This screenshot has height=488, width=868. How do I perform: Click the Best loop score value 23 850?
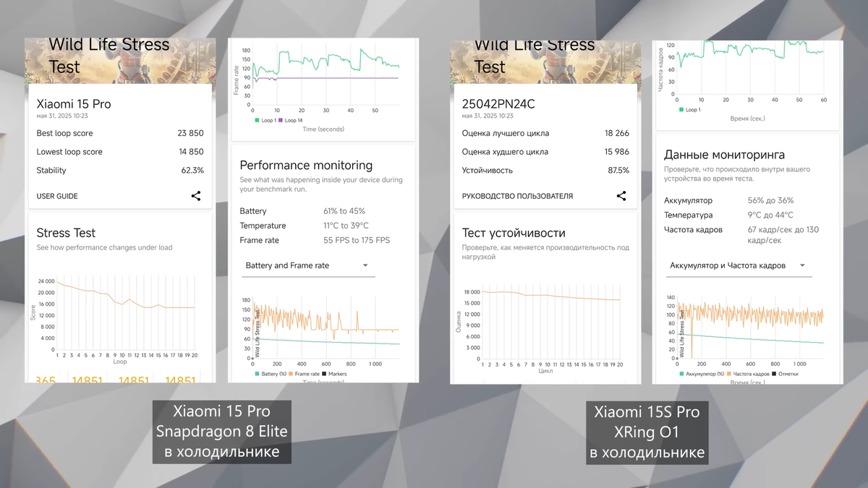click(x=190, y=133)
